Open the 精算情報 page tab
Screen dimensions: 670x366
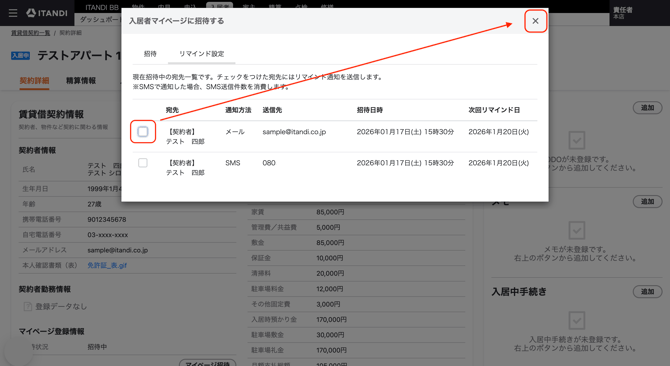[x=81, y=81]
